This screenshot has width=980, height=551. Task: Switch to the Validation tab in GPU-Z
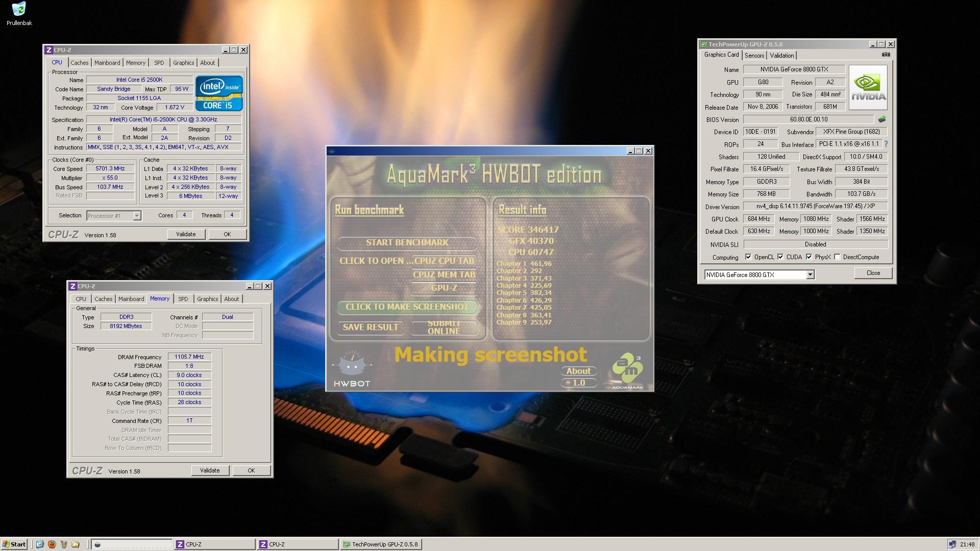pyautogui.click(x=781, y=56)
